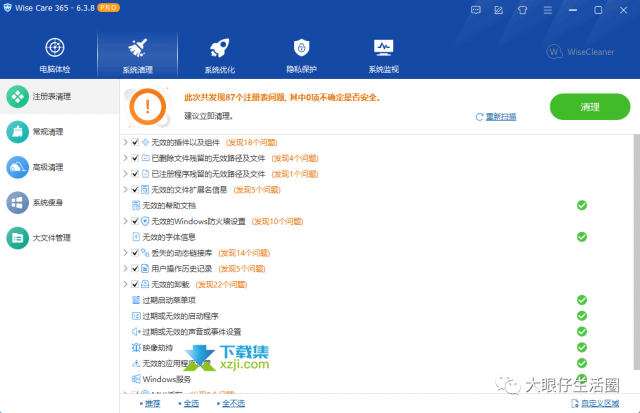Expand the 无效的文件扩展名信息 row
Screen dimensions: 640x413
[126, 189]
